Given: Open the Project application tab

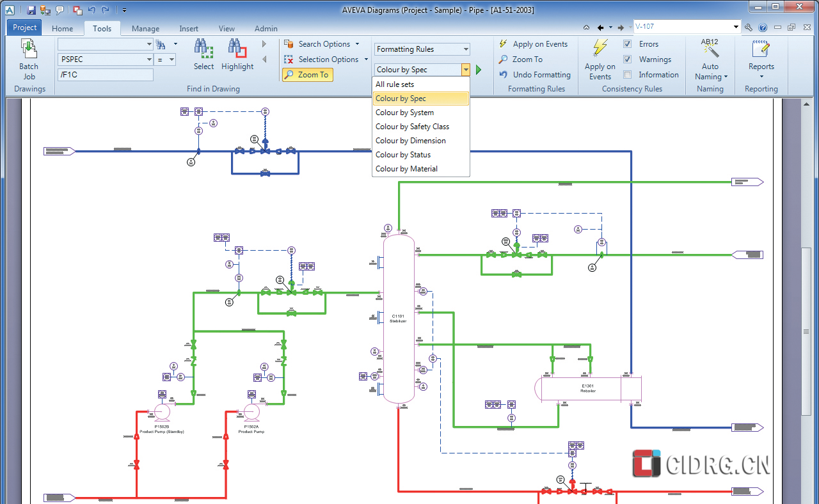Looking at the screenshot, I should [25, 28].
